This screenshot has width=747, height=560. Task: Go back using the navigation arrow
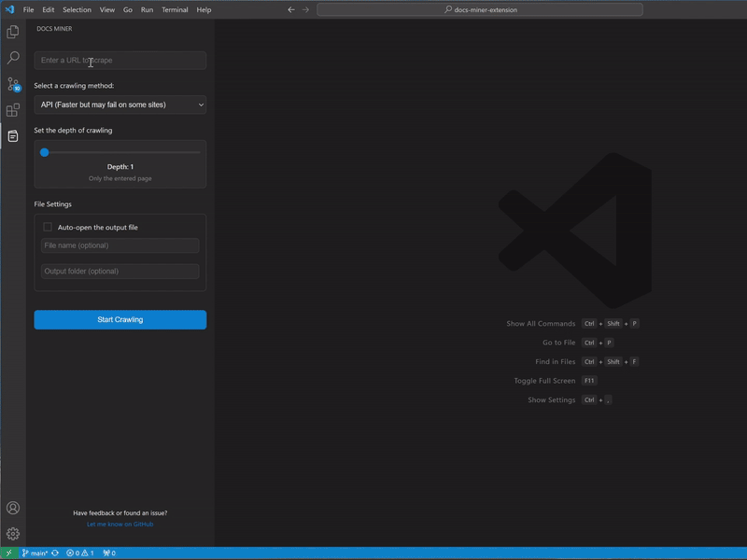click(x=291, y=9)
